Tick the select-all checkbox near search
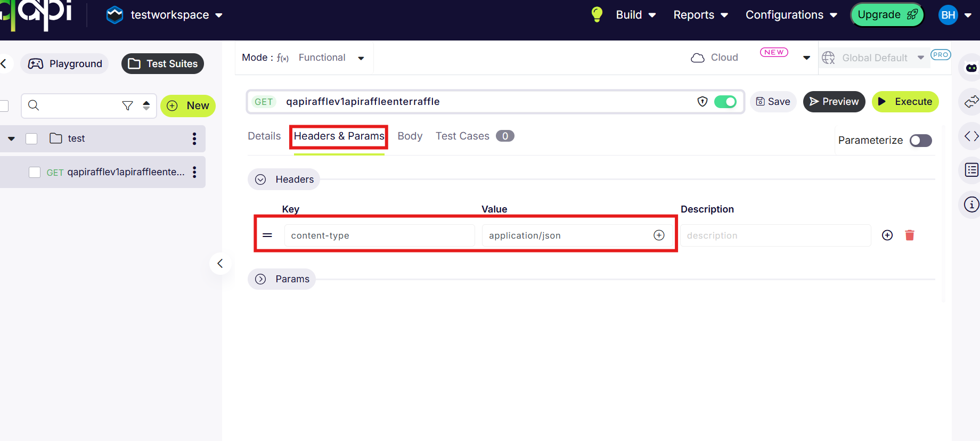The height and width of the screenshot is (441, 980). (x=3, y=105)
